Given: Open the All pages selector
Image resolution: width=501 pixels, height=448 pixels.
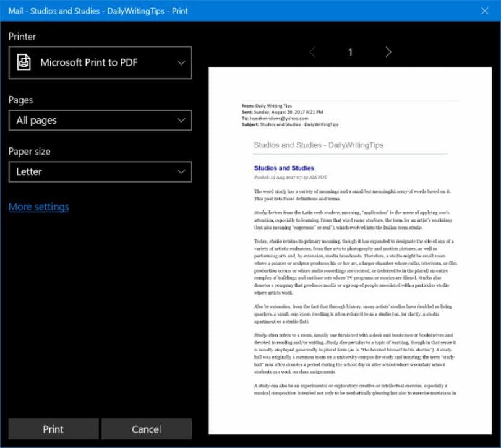Looking at the screenshot, I should [x=99, y=120].
